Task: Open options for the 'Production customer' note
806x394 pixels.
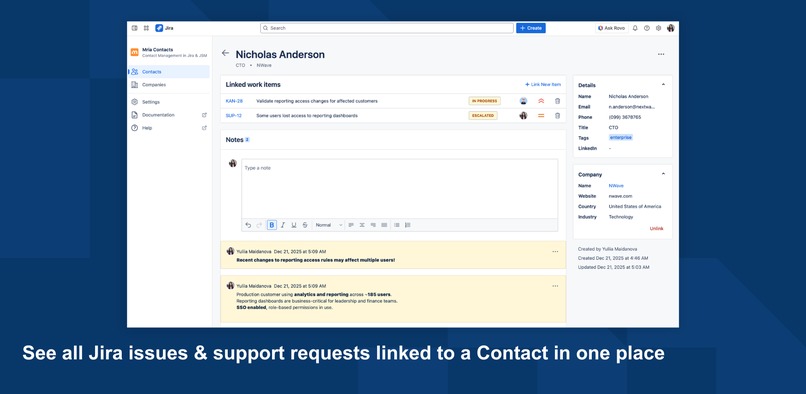Action: tap(555, 286)
